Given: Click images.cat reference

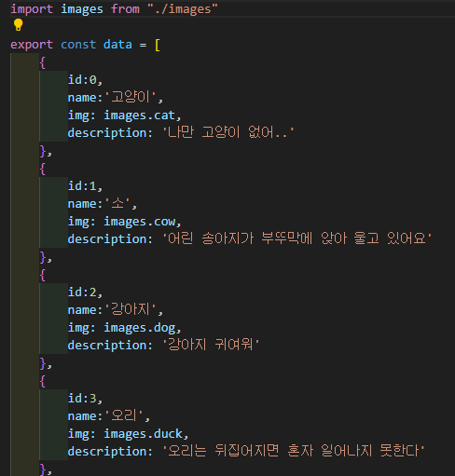Looking at the screenshot, I should coord(140,116).
